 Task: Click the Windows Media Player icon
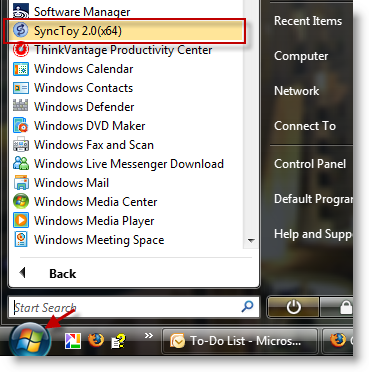pos(21,221)
